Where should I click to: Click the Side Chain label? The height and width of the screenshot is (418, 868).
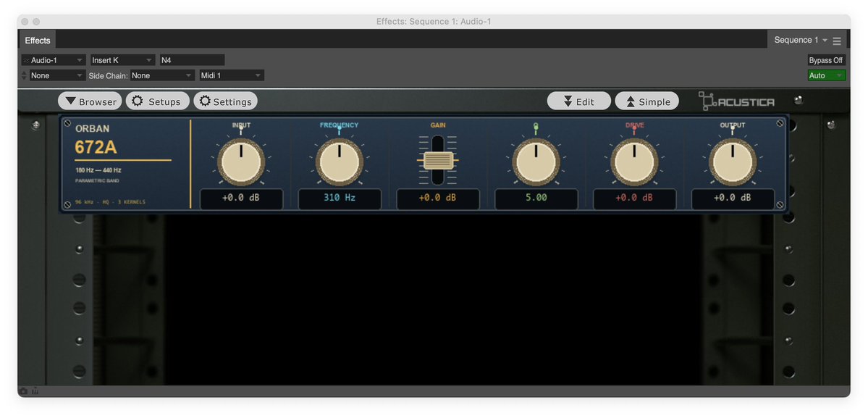point(109,75)
